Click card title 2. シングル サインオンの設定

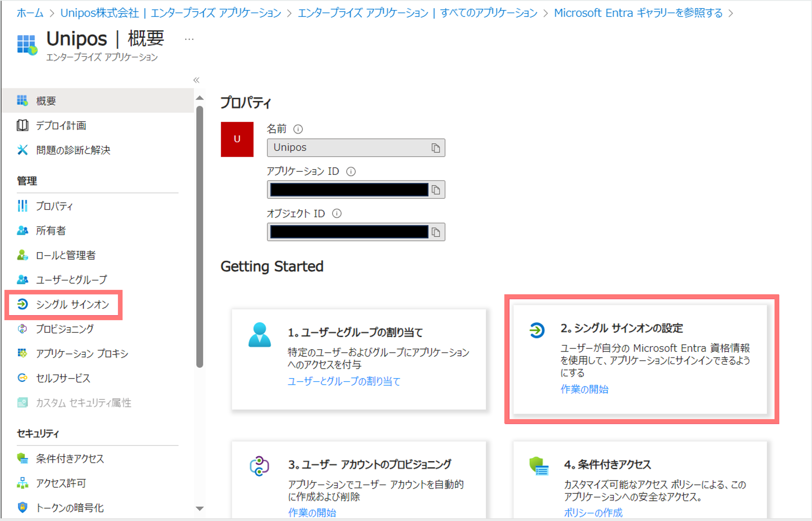(621, 328)
